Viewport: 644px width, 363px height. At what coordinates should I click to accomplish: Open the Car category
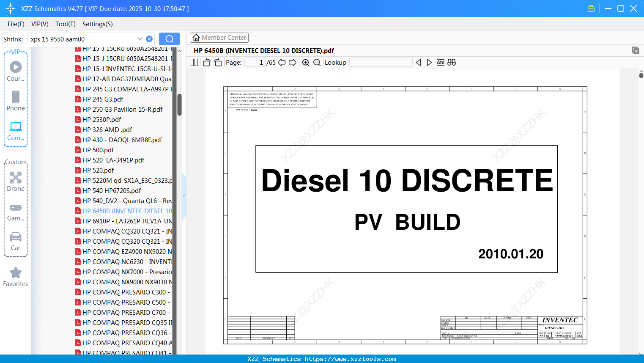pos(16,241)
